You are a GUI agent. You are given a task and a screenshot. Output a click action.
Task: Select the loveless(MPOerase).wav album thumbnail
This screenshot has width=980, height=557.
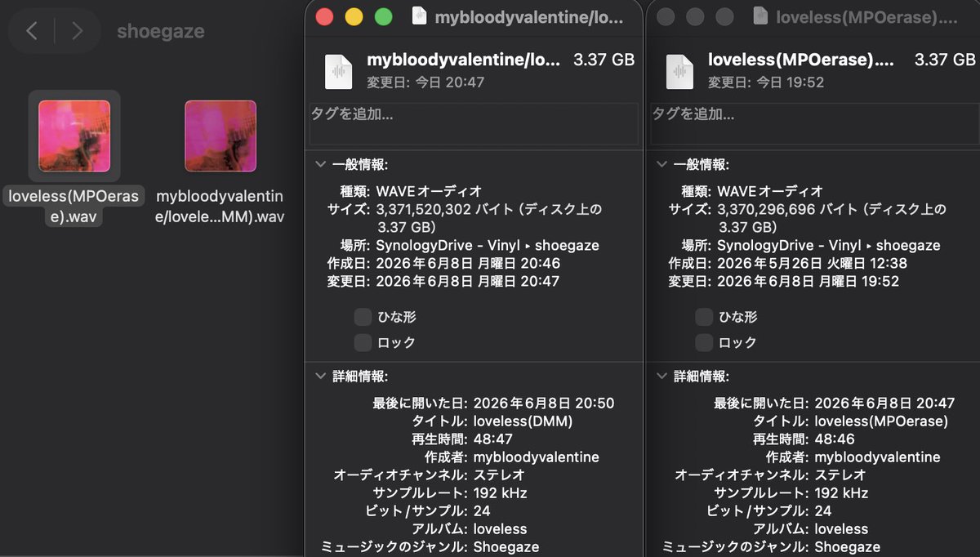click(74, 136)
